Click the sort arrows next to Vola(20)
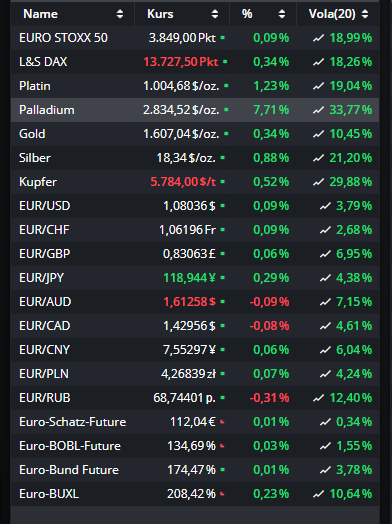 coord(365,14)
